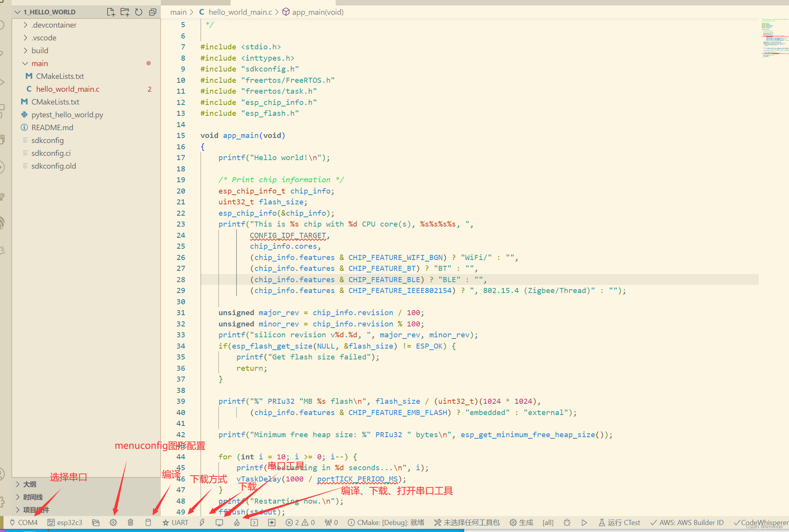Select the COM4 serial port in status bar

tap(24, 523)
